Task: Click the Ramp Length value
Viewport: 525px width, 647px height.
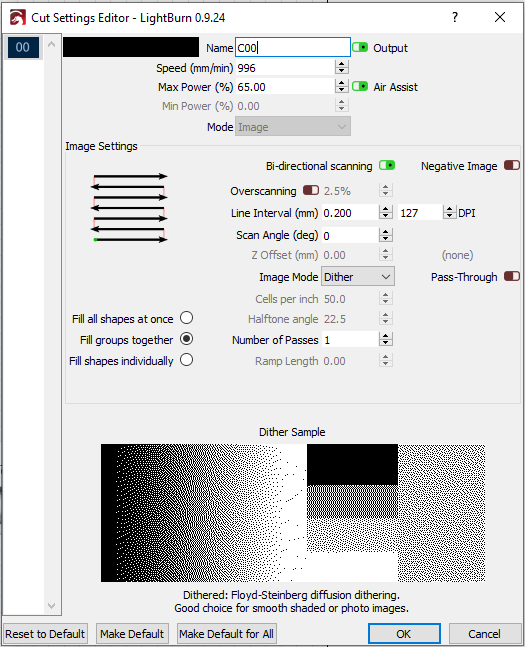Action: pos(350,361)
